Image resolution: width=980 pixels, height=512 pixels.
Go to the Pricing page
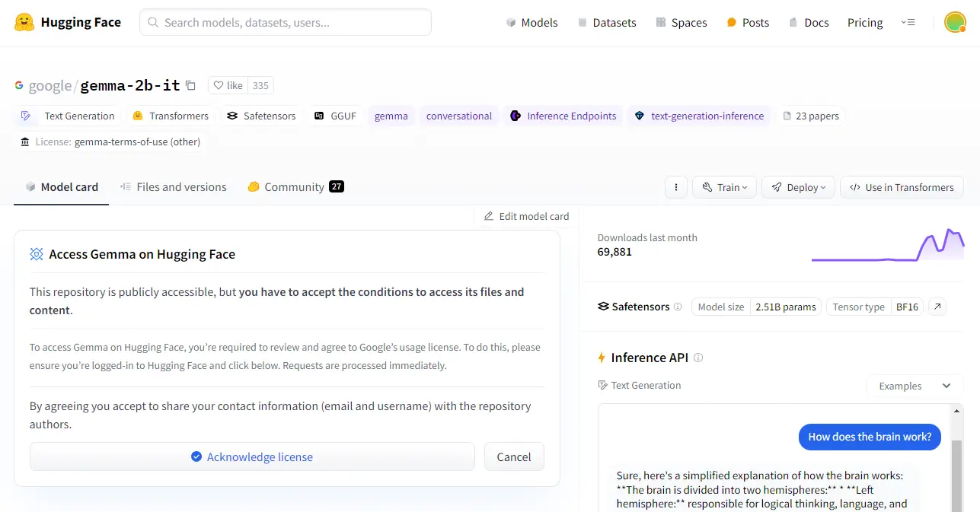(865, 23)
